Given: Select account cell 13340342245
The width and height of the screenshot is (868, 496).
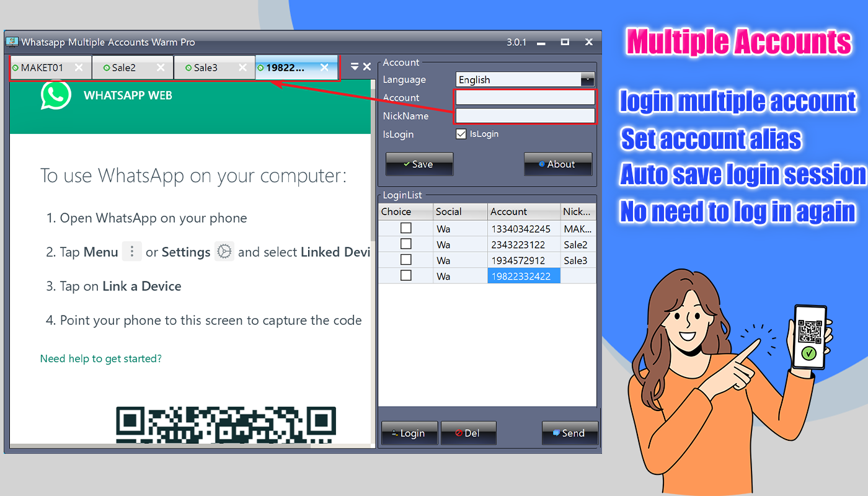Looking at the screenshot, I should pyautogui.click(x=524, y=229).
